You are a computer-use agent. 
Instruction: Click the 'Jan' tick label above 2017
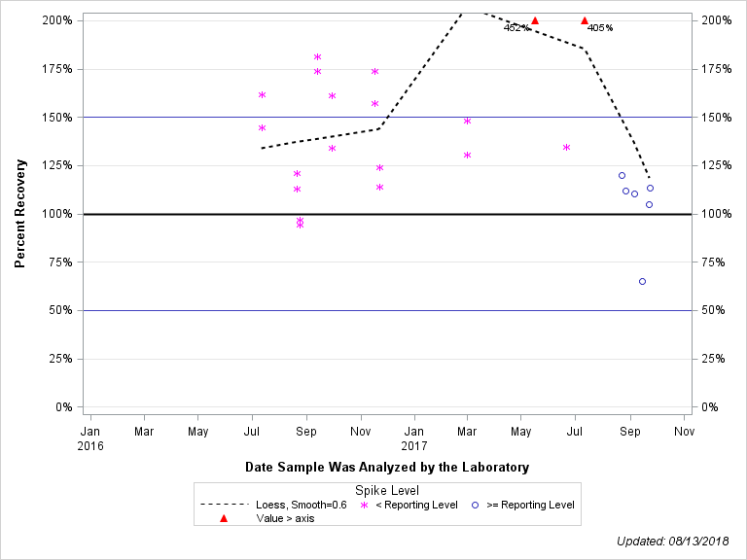tap(414, 432)
